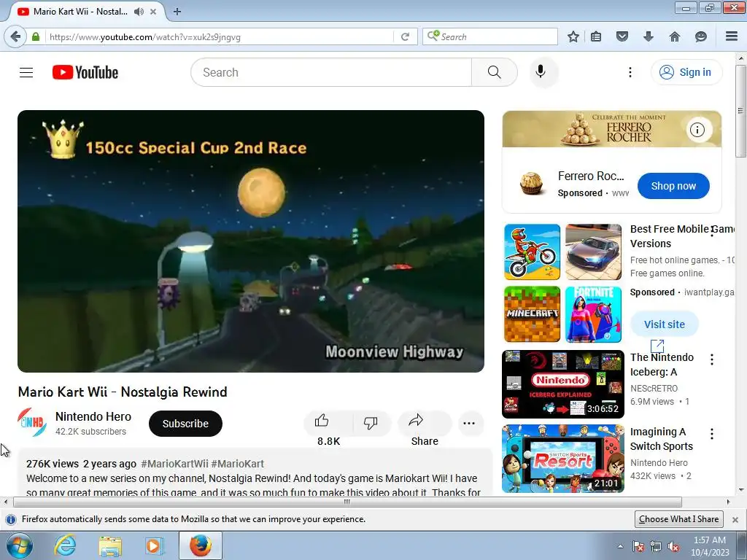747x560 pixels.
Task: Close the Mario Kart Wii tab
Action: tap(153, 12)
